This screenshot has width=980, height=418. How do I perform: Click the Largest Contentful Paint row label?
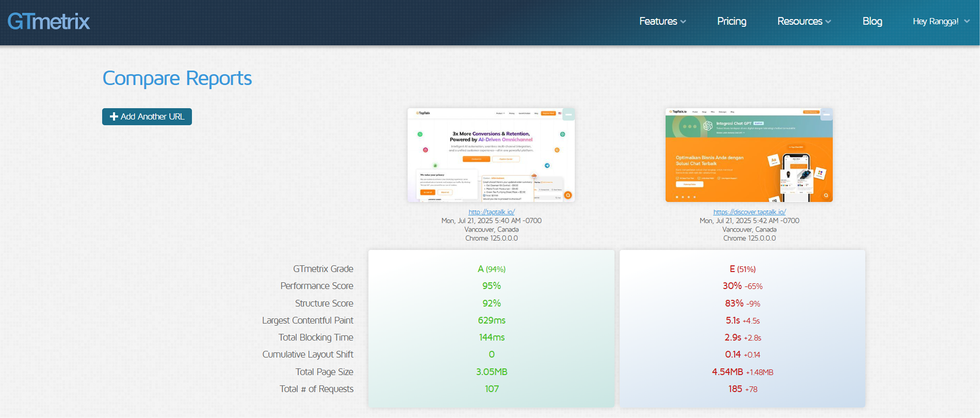point(308,320)
